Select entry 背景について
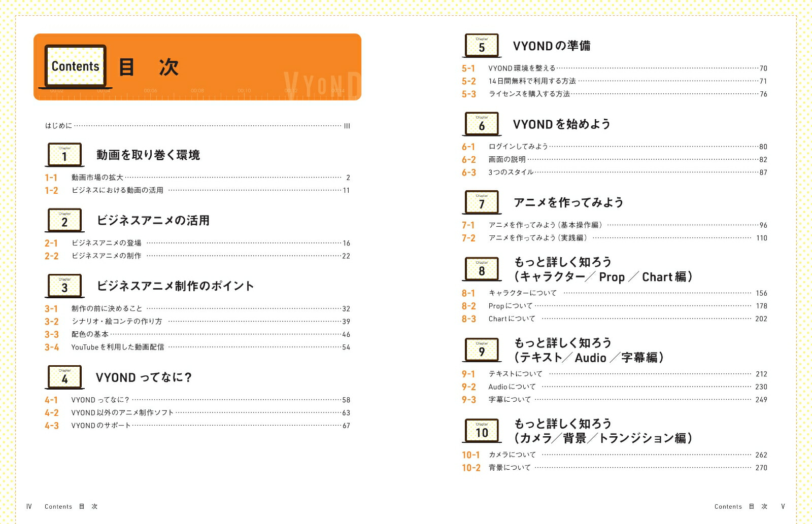This screenshot has width=812, height=524. click(x=510, y=467)
